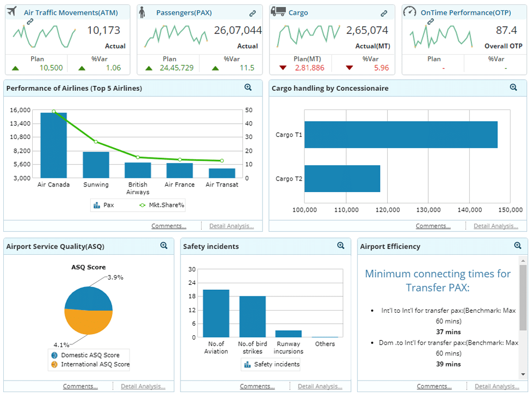The image size is (532, 397).
Task: Click the link icon on Passengers(PAX) card
Action: [253, 13]
